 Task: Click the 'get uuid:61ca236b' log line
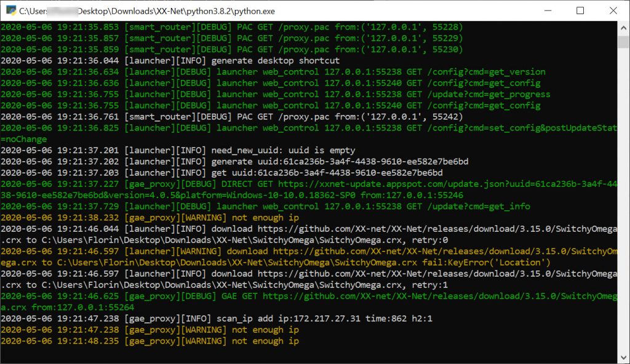221,173
